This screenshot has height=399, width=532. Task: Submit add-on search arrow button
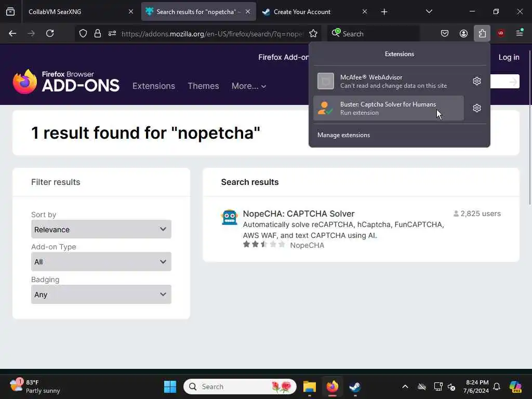tap(513, 82)
